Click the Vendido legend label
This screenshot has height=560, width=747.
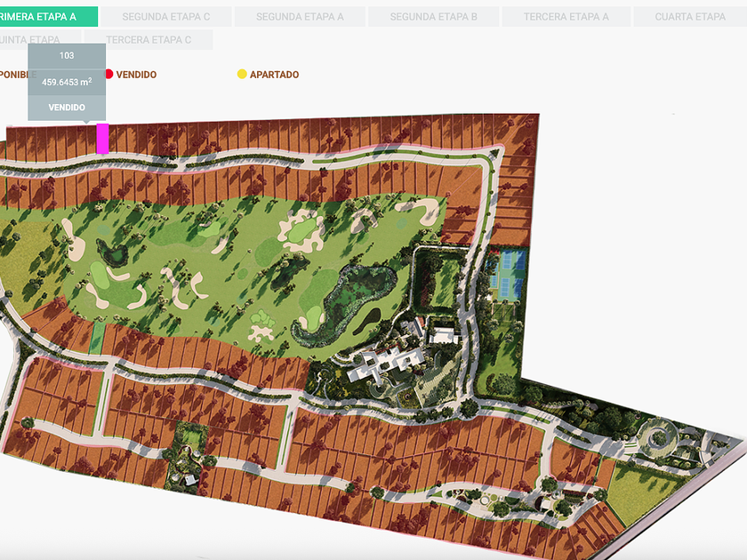pyautogui.click(x=136, y=75)
